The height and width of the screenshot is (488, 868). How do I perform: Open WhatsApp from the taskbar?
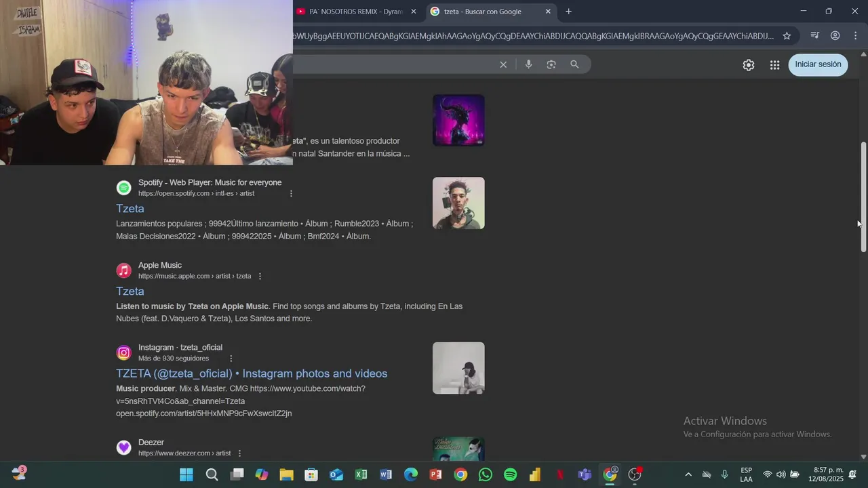point(486,474)
